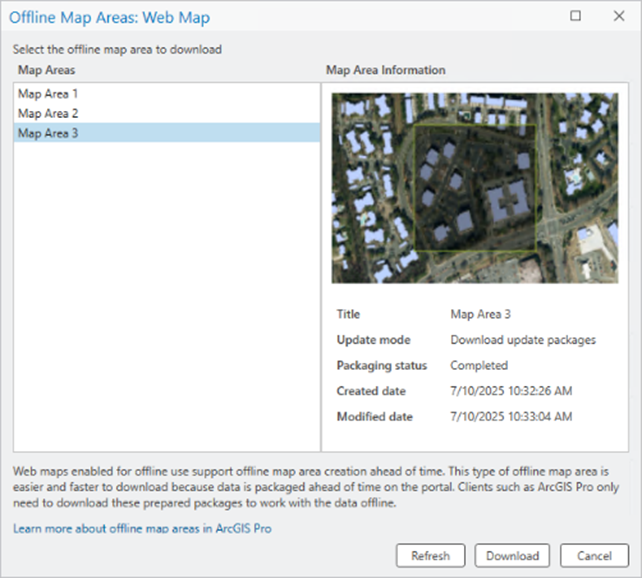The width and height of the screenshot is (642, 578).
Task: Open the Learn more about offline map areas link
Action: click(x=142, y=528)
